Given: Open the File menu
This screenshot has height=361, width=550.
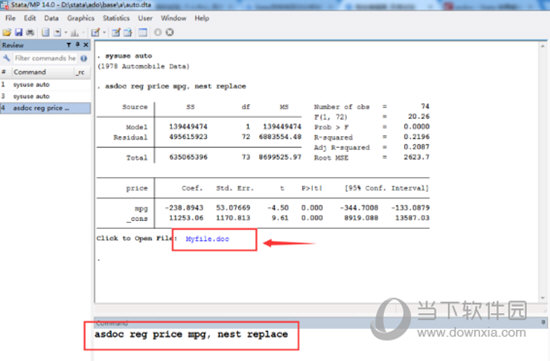Looking at the screenshot, I should coord(10,18).
